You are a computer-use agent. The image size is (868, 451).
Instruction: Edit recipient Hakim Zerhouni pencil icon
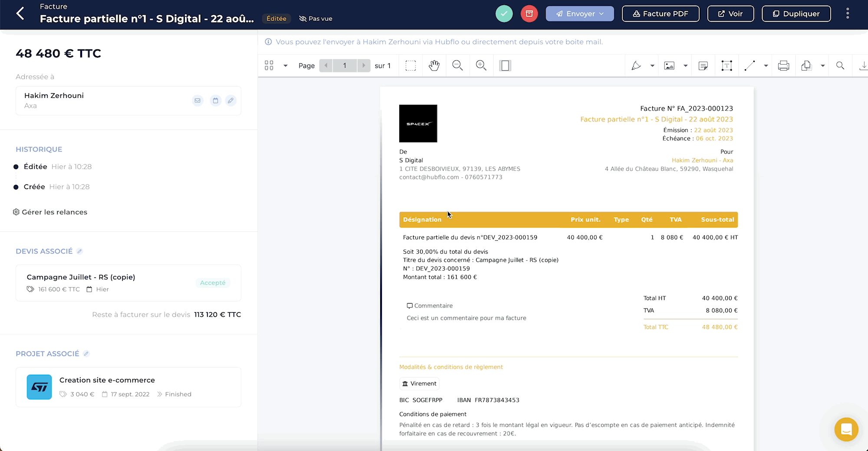coord(231,101)
